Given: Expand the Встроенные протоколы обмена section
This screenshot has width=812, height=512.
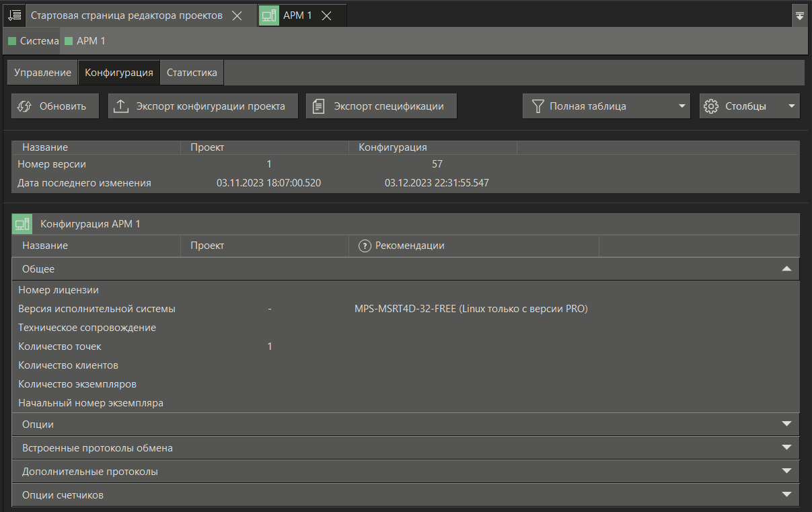Looking at the screenshot, I should point(786,447).
